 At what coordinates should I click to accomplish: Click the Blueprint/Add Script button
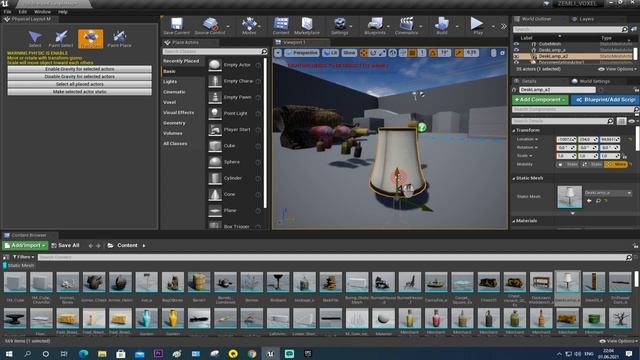pos(605,100)
